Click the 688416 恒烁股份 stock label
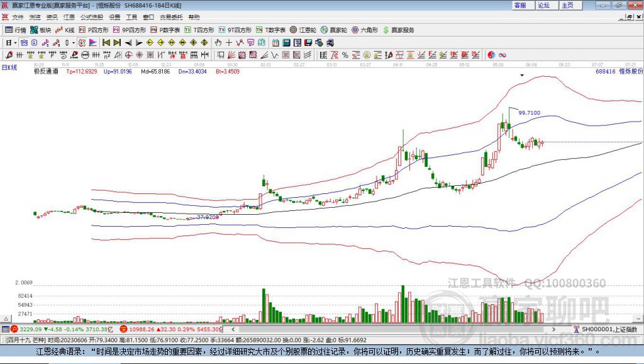 click(619, 71)
